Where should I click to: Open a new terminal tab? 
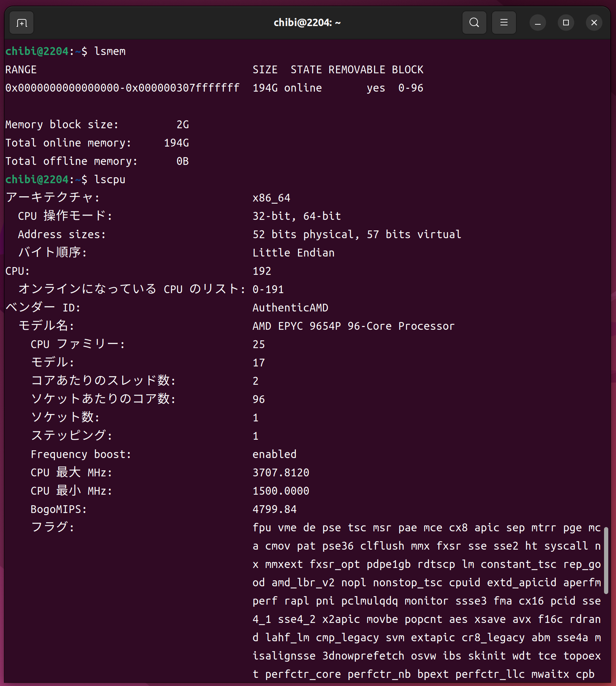point(21,23)
